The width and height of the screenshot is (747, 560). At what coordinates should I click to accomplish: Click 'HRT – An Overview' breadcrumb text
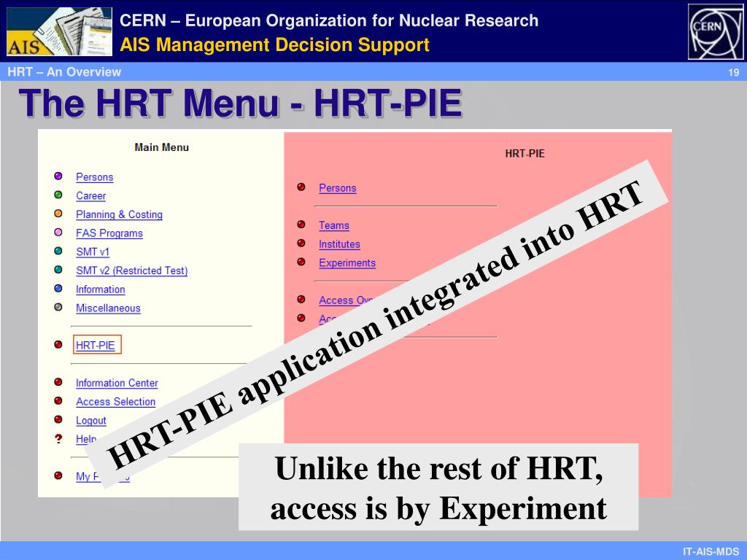64,72
